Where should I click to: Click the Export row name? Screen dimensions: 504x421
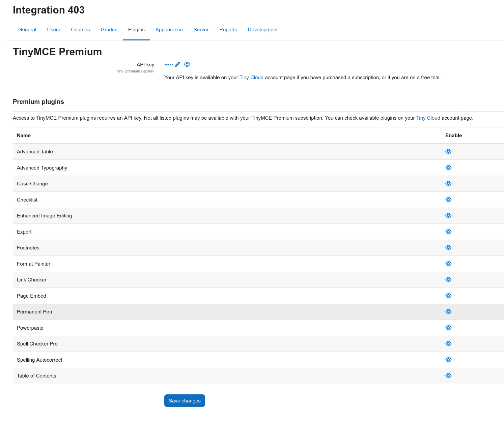pyautogui.click(x=24, y=232)
